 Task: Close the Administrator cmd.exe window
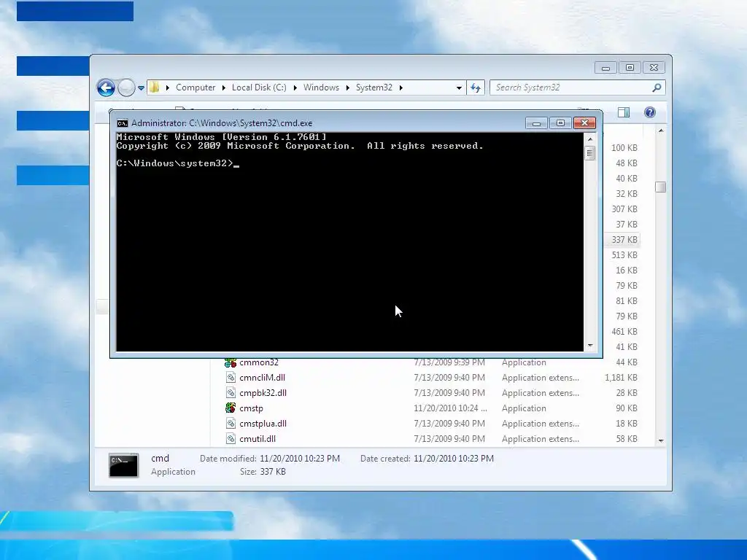(584, 123)
